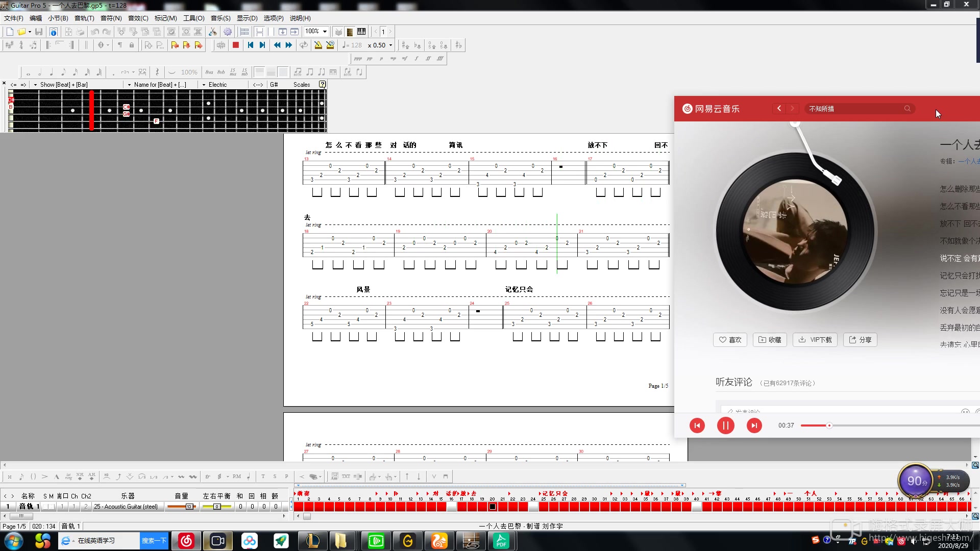Toggle loop playback icon
This screenshot has width=980, height=551.
(304, 45)
